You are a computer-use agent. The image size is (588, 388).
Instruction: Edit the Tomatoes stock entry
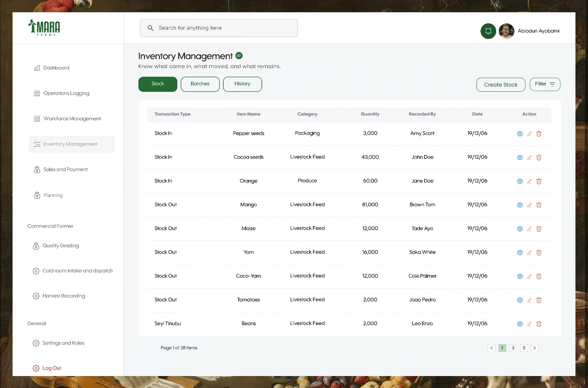click(x=529, y=300)
